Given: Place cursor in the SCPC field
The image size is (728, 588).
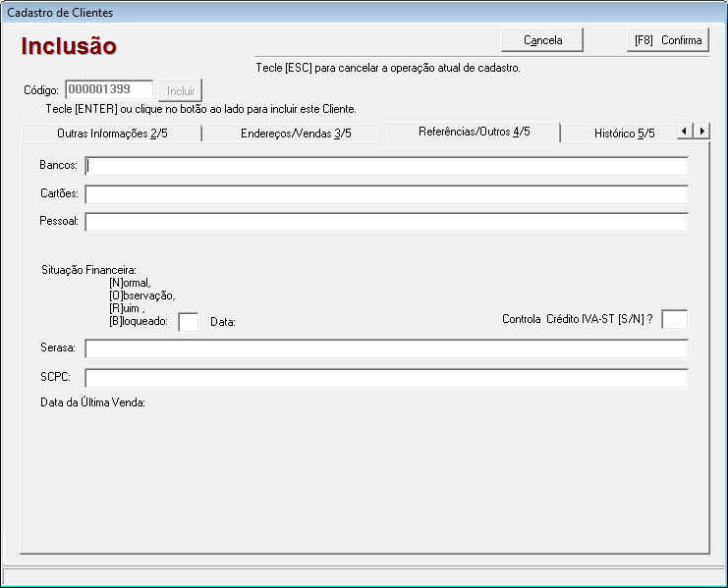Looking at the screenshot, I should coord(386,378).
